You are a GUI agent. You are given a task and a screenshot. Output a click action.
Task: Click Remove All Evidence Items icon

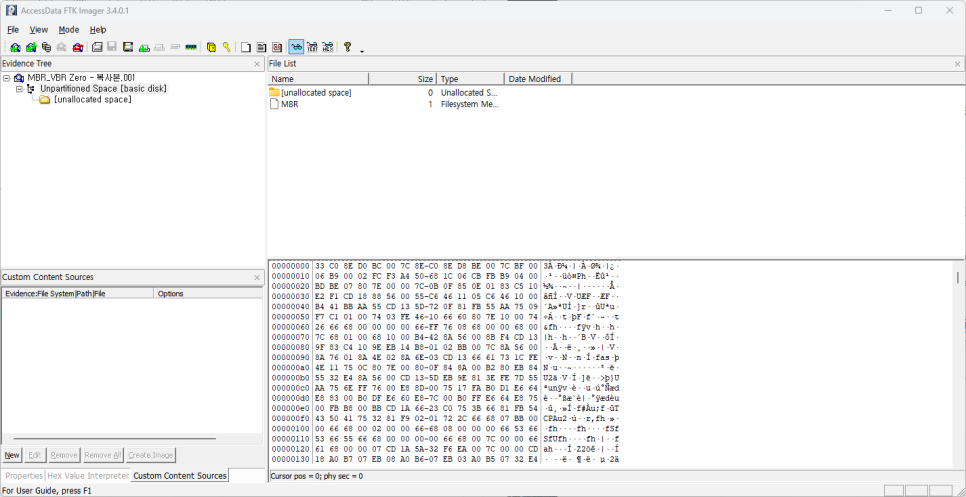[78, 47]
